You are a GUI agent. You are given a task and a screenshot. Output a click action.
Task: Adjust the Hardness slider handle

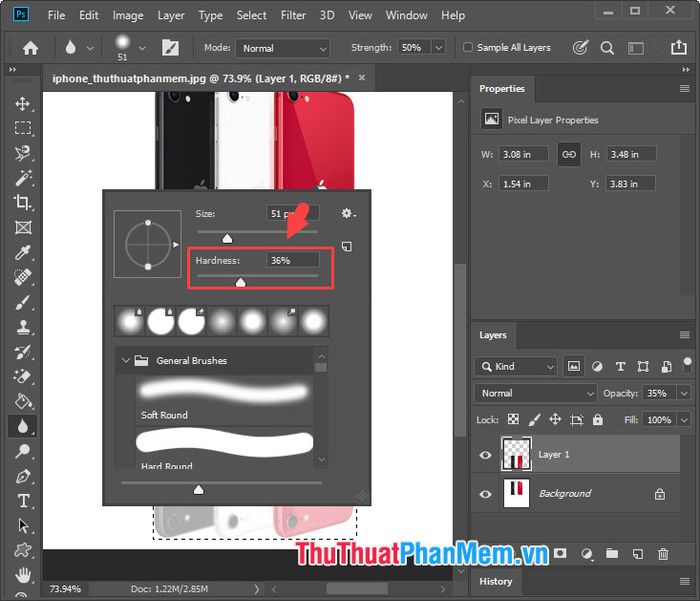(241, 282)
